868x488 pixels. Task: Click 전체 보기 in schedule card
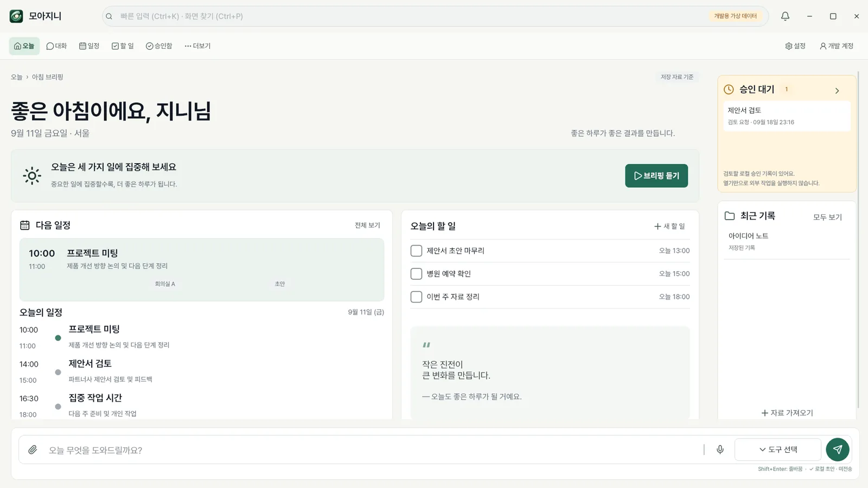(367, 225)
